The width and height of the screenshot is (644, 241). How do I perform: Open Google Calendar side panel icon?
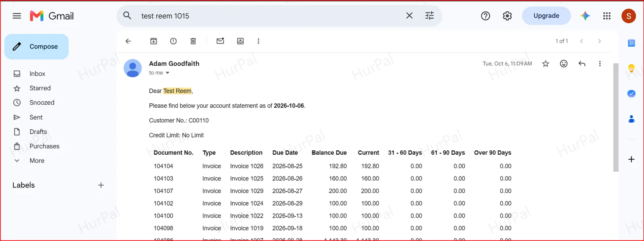(632, 43)
